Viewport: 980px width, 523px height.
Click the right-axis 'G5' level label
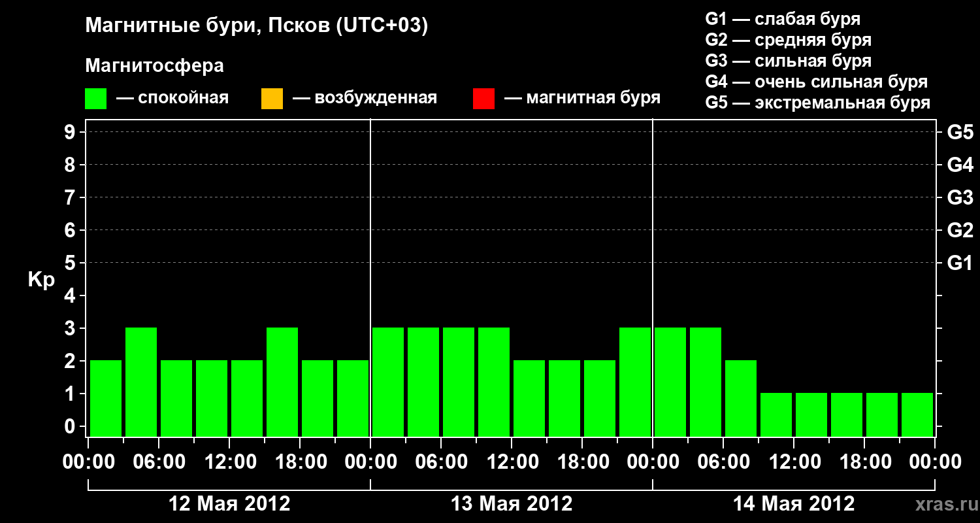(960, 132)
